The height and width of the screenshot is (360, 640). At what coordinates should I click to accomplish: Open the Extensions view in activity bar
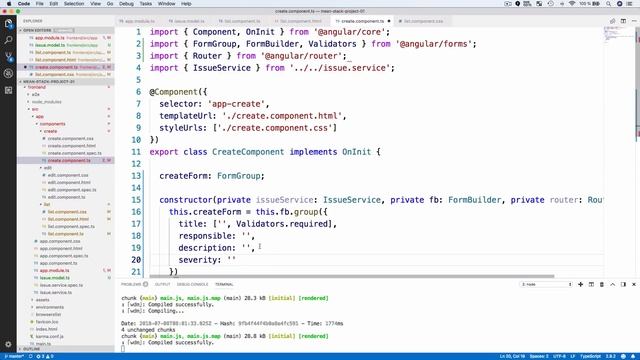click(8, 90)
